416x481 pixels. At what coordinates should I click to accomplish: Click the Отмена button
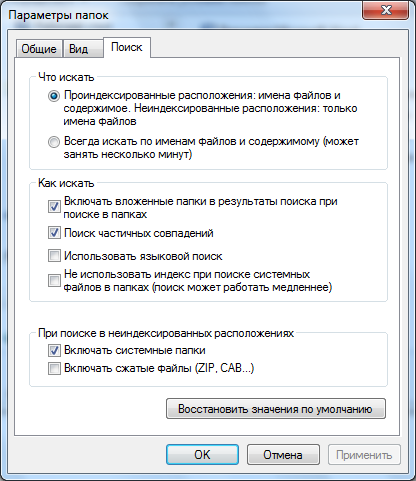(x=283, y=454)
